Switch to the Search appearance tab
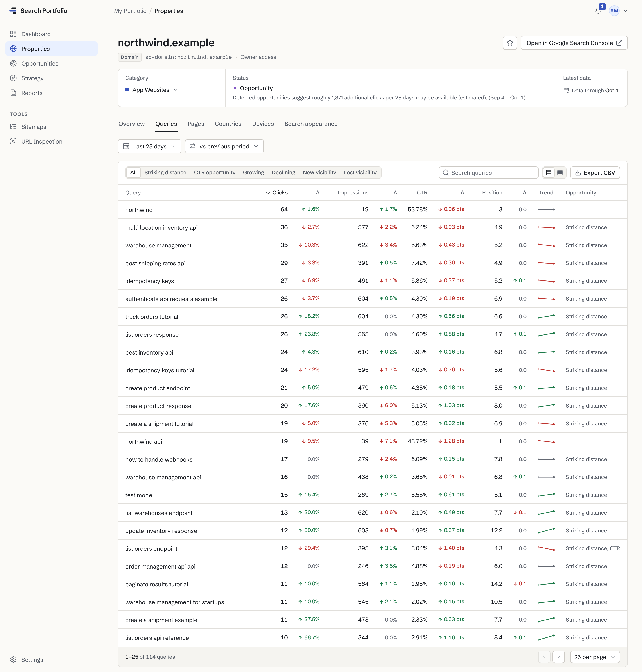 (x=311, y=124)
